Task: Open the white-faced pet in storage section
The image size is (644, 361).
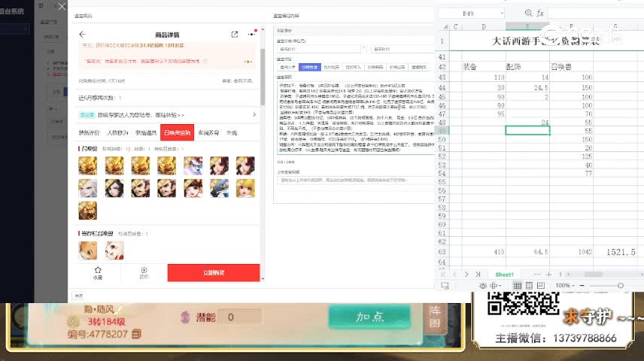Action: click(x=114, y=250)
